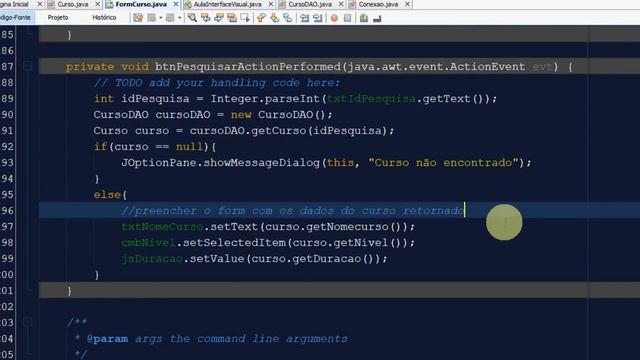Screen dimensions: 640x360
Task: Click 'cursoDAO.getCurso(idPesquisa)' call
Action: [x=288, y=131]
